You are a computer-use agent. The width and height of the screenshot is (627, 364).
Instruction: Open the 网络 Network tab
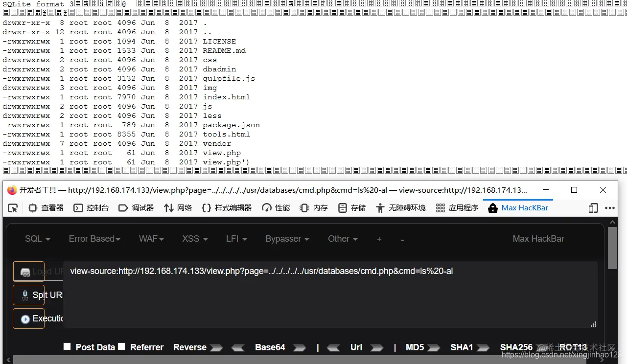[178, 208]
